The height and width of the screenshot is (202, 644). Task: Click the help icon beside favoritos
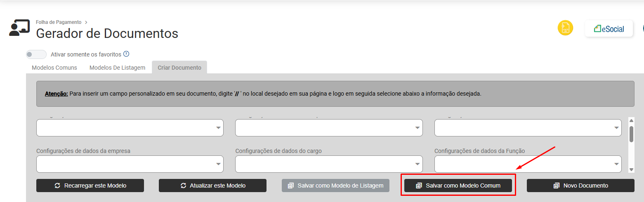(x=126, y=54)
